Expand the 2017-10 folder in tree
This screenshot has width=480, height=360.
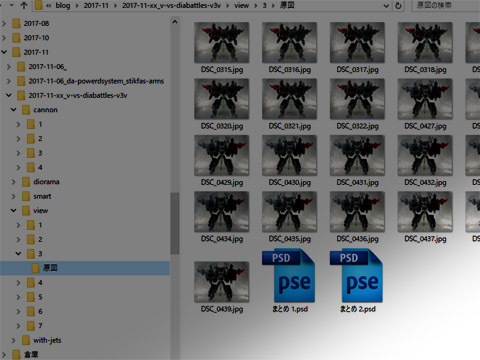tap(4, 38)
